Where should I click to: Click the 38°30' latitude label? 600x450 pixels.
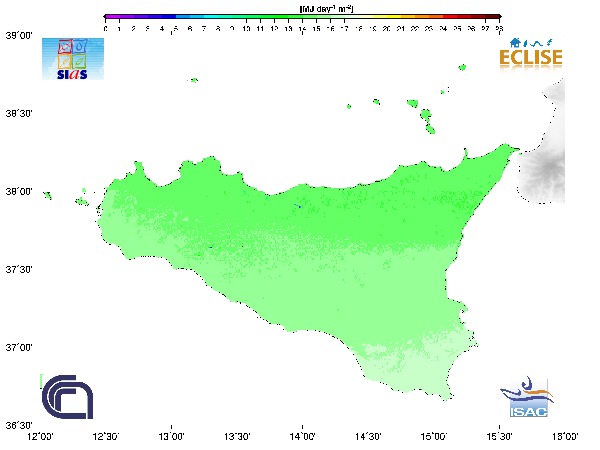click(19, 114)
